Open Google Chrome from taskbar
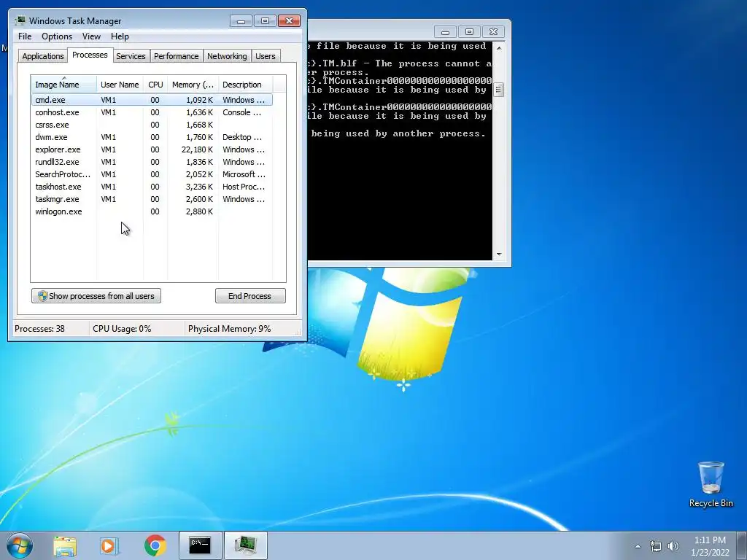 point(155,545)
